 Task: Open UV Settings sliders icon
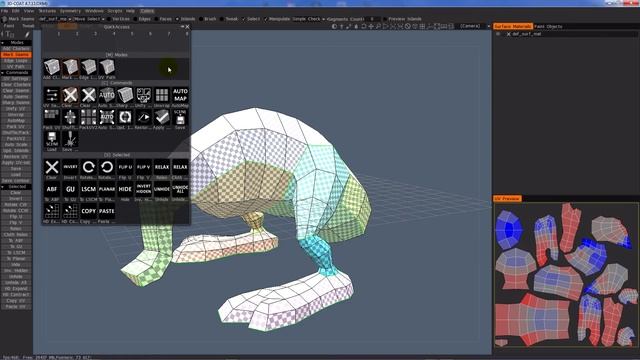click(52, 95)
